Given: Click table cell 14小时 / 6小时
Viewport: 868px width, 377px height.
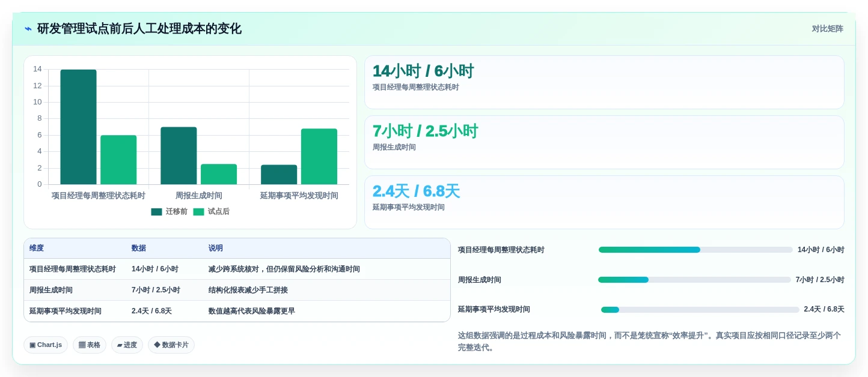Looking at the screenshot, I should (x=155, y=269).
